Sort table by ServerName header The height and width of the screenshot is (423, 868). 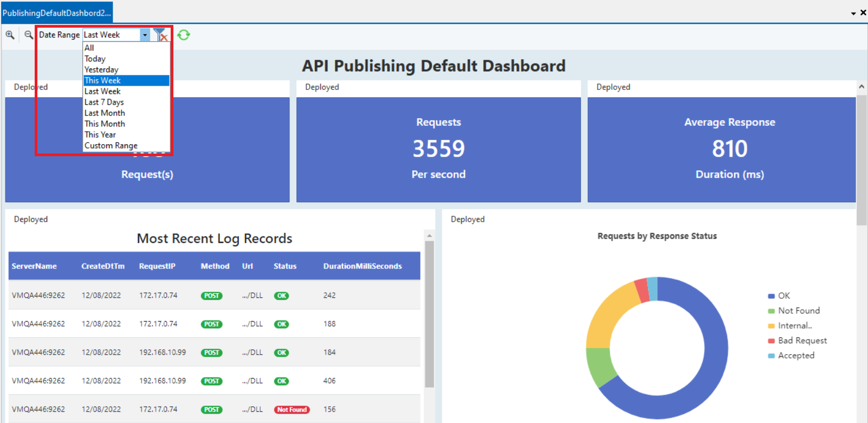click(x=34, y=266)
